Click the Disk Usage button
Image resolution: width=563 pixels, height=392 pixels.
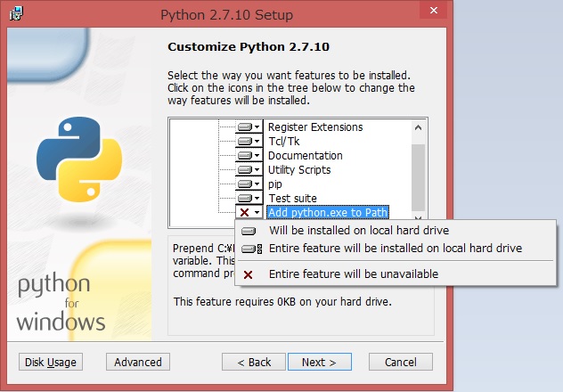tap(51, 362)
